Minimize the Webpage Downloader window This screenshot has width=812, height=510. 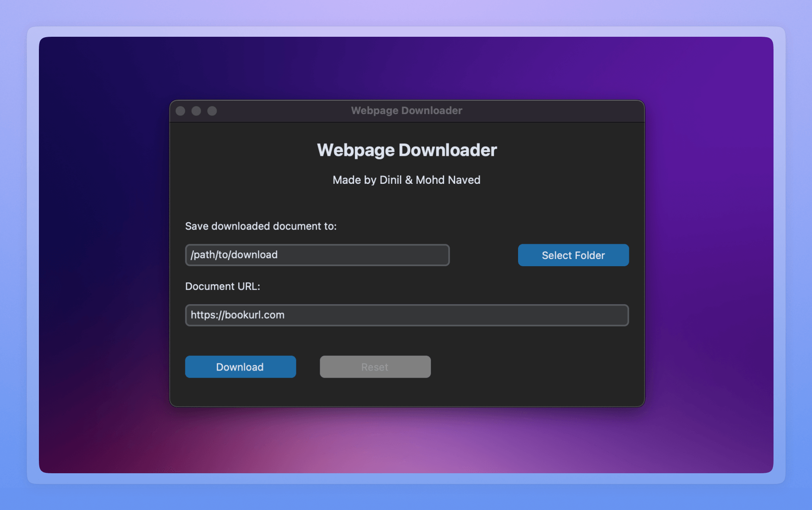point(196,111)
